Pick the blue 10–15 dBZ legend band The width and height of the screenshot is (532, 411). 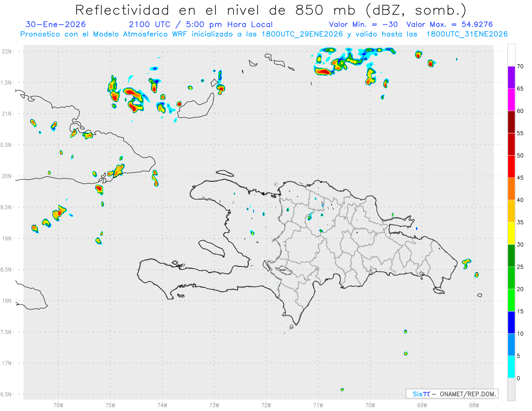[511, 322]
